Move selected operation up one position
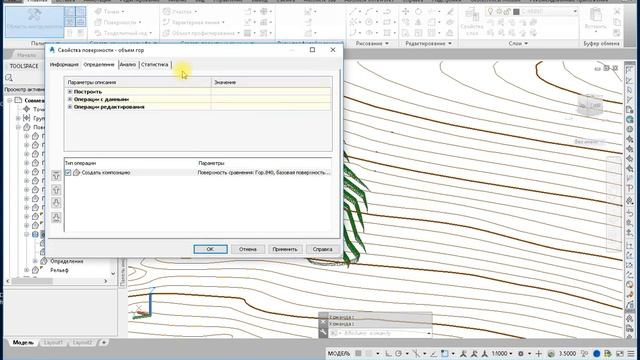 pos(56,189)
